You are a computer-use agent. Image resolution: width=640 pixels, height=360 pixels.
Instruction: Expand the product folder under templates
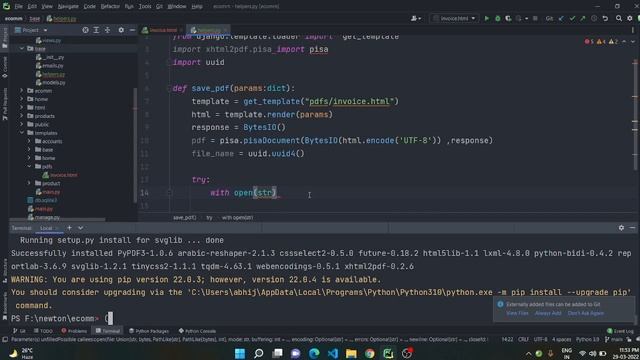(29, 183)
